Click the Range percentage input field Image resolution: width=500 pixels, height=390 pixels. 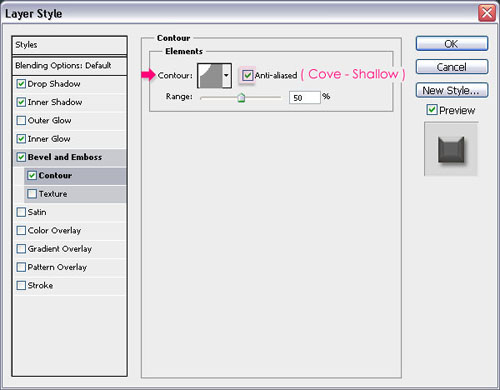point(305,98)
